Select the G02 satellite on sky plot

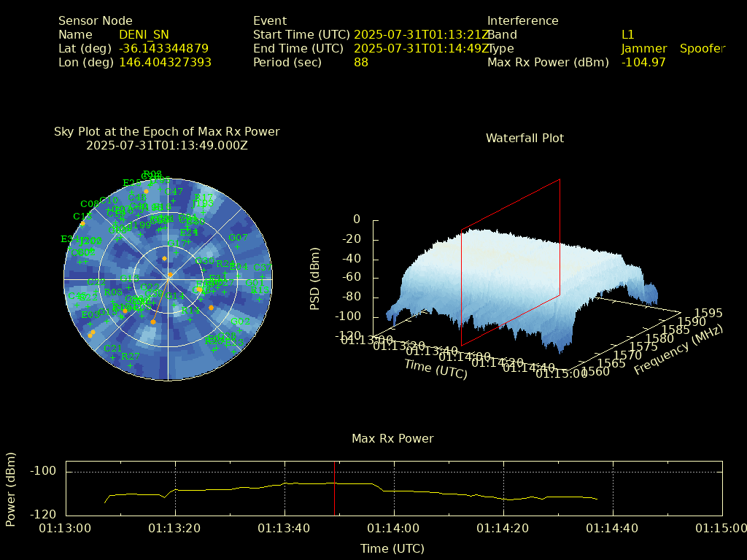[240, 330]
